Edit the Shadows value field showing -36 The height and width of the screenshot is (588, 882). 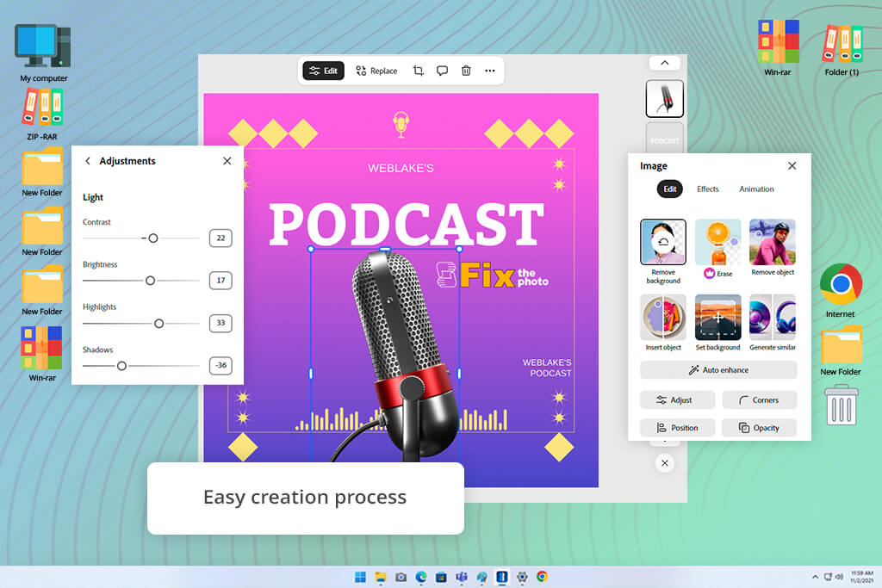tap(220, 365)
